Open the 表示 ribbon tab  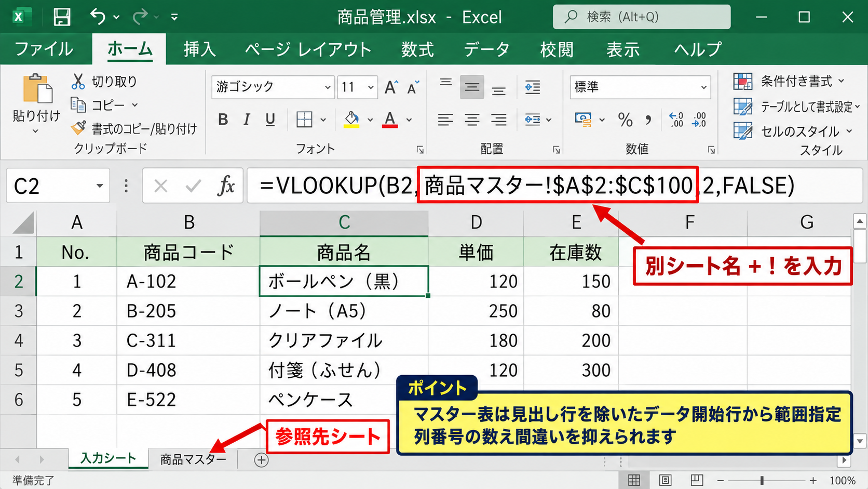pyautogui.click(x=623, y=49)
